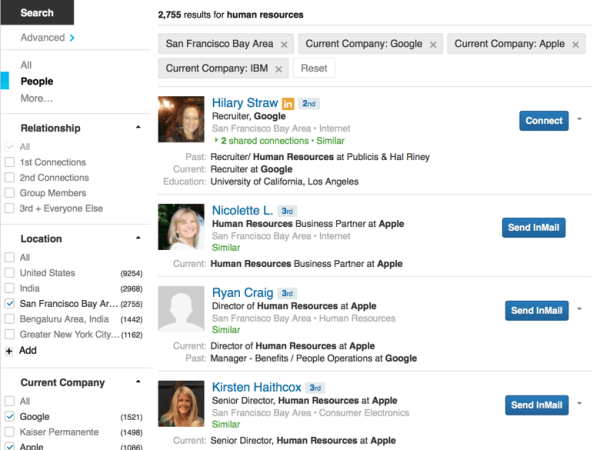Uncheck the San Francisco Bay Area location checkbox

pyautogui.click(x=10, y=303)
